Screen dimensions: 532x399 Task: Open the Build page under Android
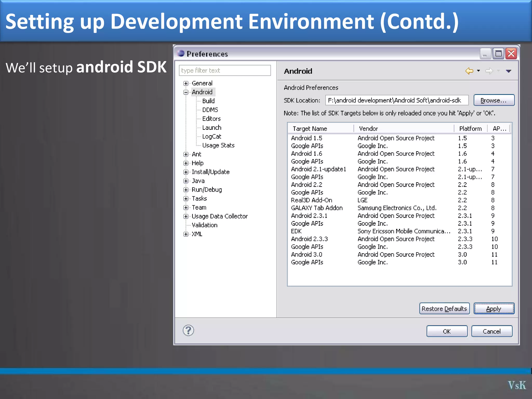click(208, 101)
